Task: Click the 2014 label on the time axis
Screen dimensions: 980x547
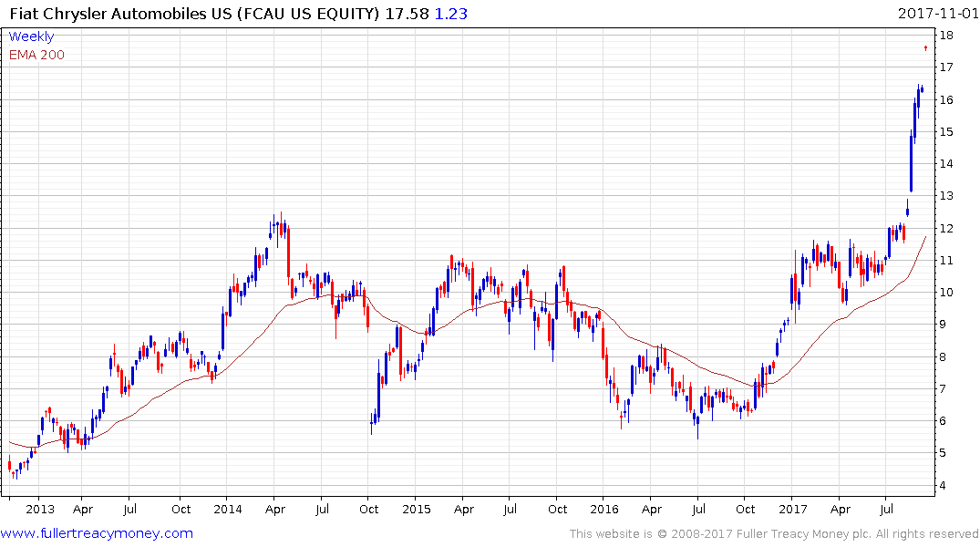Action: 228,509
